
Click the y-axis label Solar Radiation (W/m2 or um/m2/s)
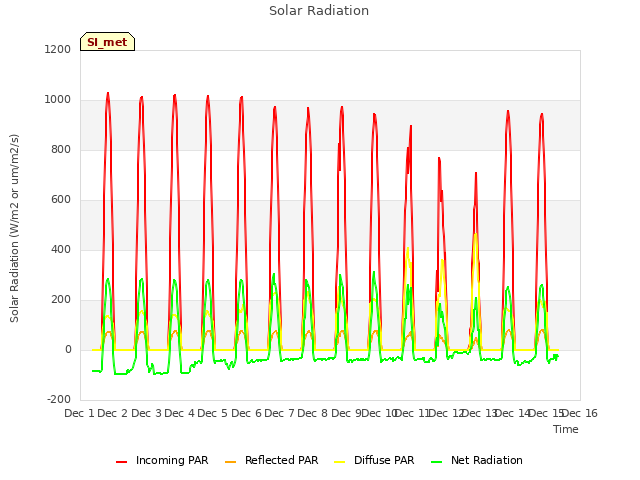pos(14,228)
